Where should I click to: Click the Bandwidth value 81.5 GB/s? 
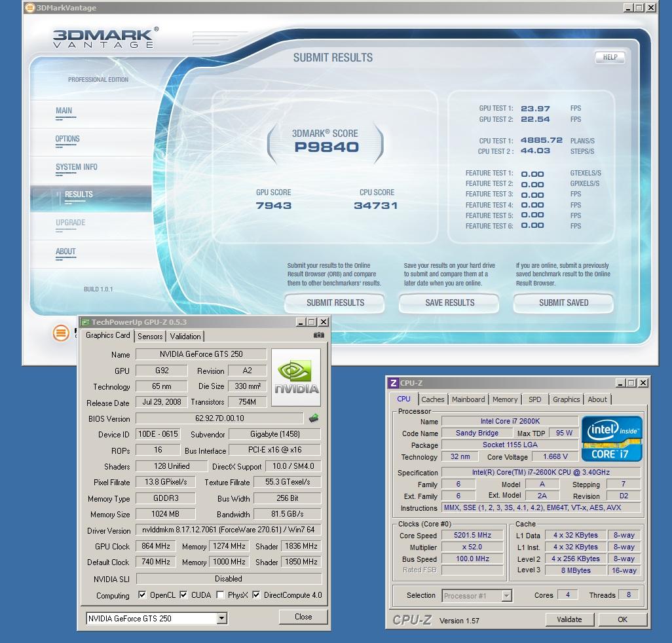pos(287,513)
